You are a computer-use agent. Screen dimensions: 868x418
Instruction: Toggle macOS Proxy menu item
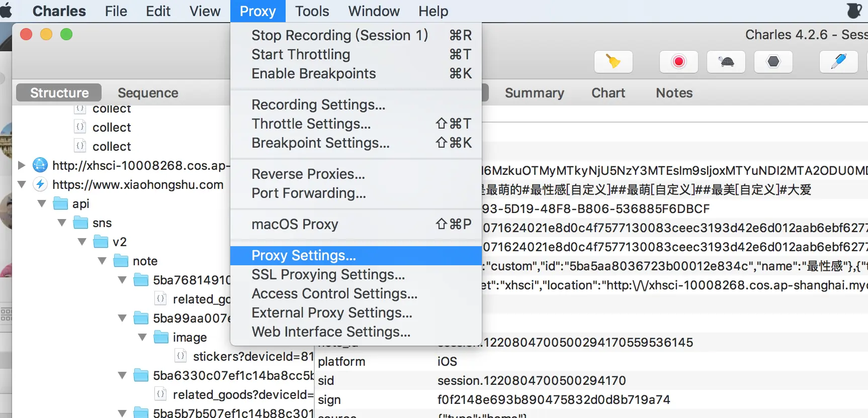coord(356,225)
